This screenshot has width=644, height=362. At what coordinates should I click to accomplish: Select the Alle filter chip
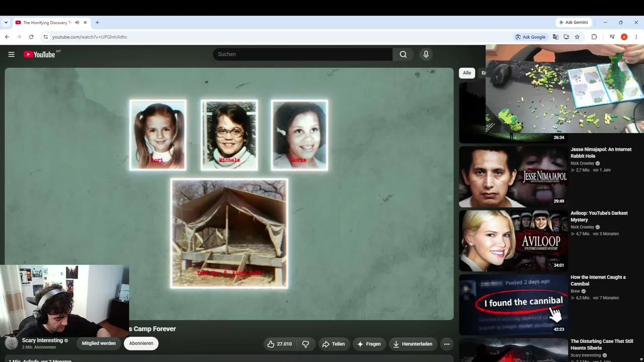467,73
